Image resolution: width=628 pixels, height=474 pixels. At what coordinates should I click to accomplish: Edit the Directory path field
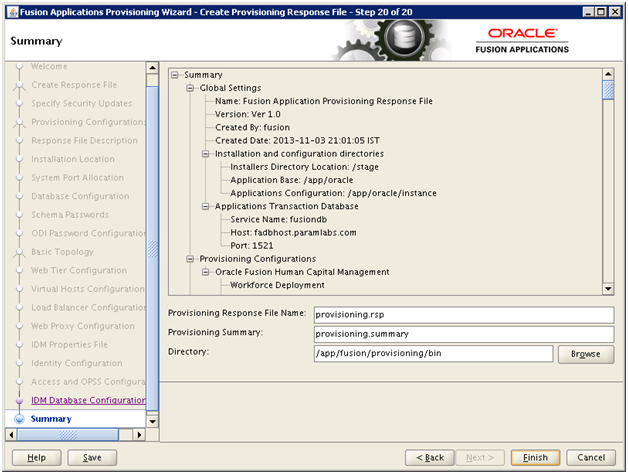(x=433, y=353)
